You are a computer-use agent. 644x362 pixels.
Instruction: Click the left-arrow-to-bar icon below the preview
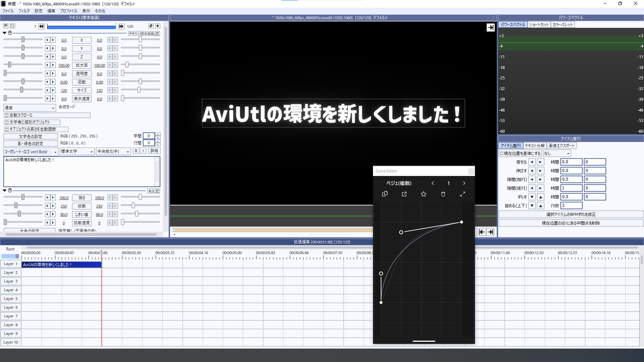tap(482, 232)
